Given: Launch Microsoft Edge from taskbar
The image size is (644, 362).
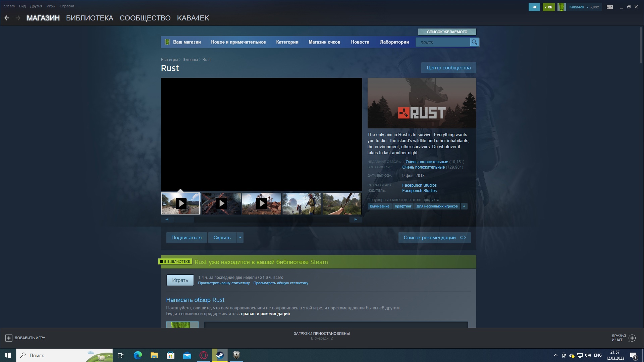Looking at the screenshot, I should click(x=138, y=355).
